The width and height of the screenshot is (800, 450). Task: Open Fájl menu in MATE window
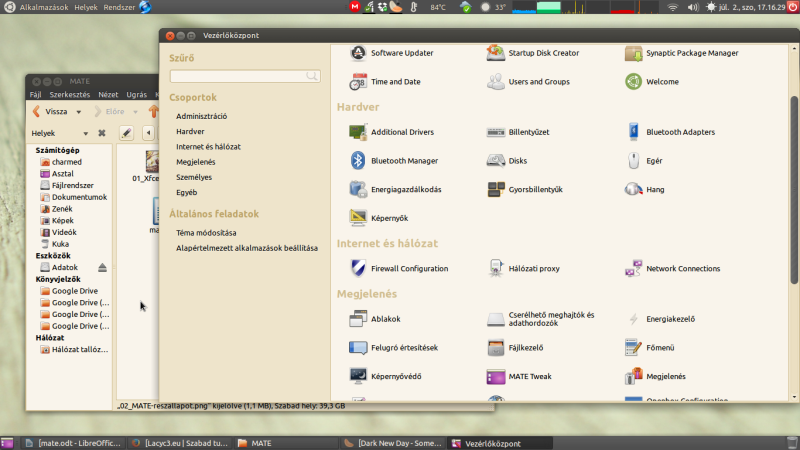point(35,95)
